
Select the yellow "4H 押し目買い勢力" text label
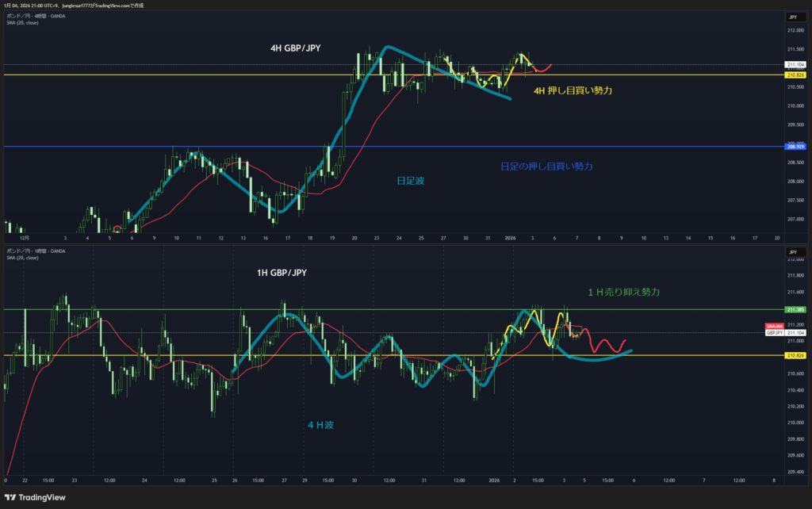click(x=573, y=91)
